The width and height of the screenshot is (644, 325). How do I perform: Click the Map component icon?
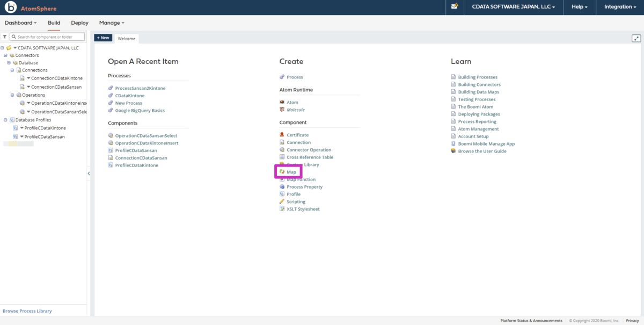coord(282,172)
